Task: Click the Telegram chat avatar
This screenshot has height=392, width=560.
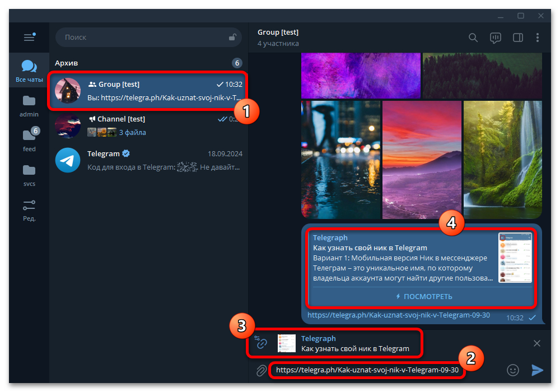Action: click(68, 160)
